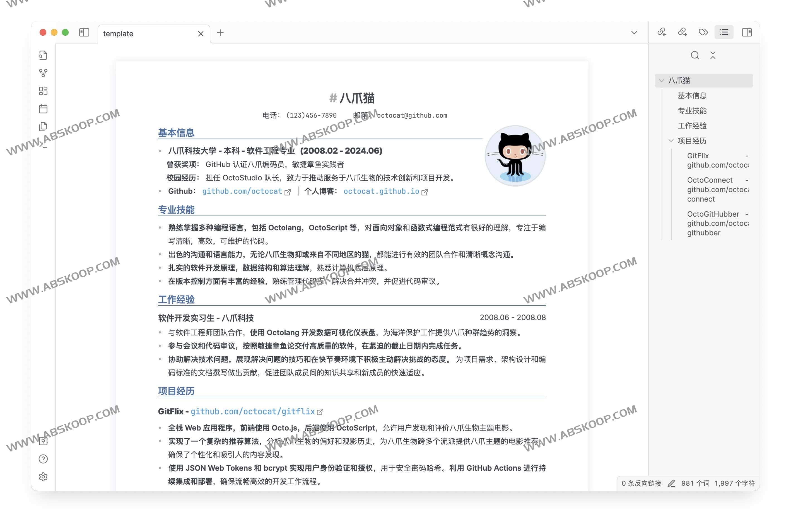Open the tags panel icon

703,32
